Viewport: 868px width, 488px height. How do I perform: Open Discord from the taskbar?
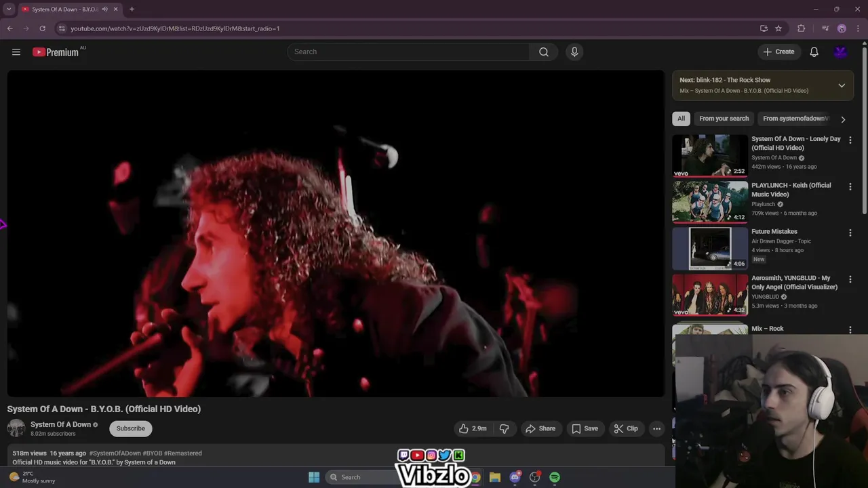click(x=515, y=477)
